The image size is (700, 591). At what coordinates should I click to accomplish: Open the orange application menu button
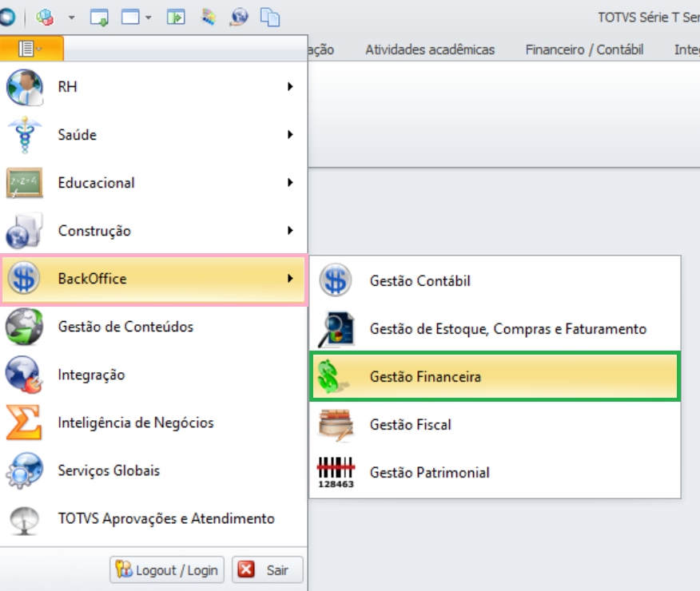tap(31, 48)
